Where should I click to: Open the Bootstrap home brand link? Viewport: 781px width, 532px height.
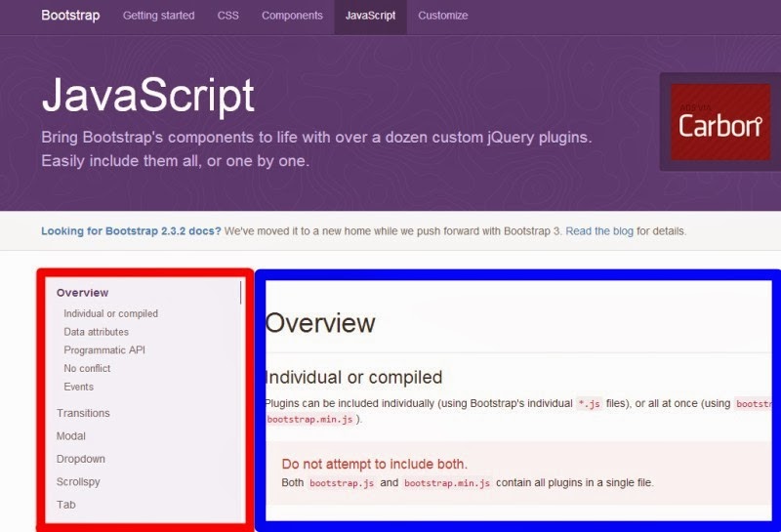[70, 16]
